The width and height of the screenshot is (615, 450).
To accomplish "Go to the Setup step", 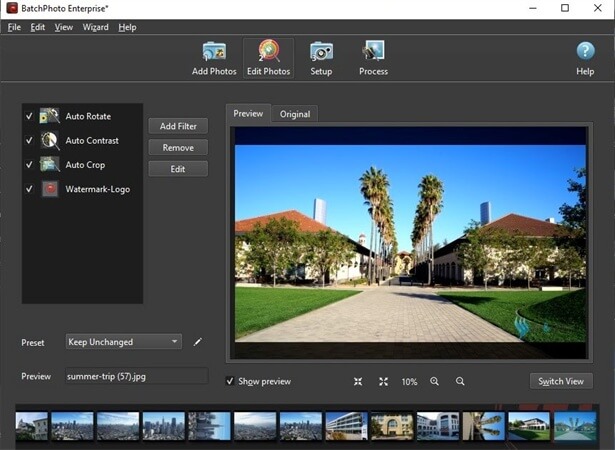I will (321, 58).
